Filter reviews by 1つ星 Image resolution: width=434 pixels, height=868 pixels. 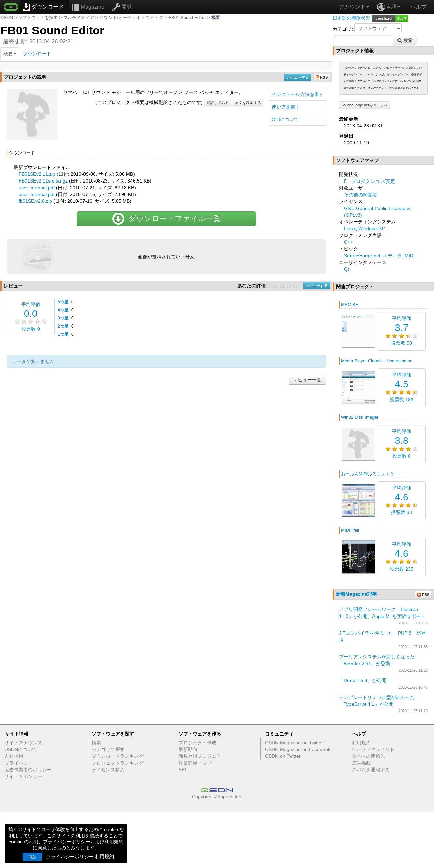click(x=63, y=334)
